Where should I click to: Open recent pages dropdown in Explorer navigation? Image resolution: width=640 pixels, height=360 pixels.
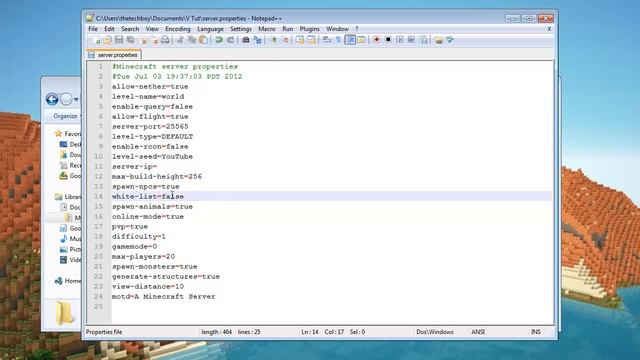click(76, 100)
